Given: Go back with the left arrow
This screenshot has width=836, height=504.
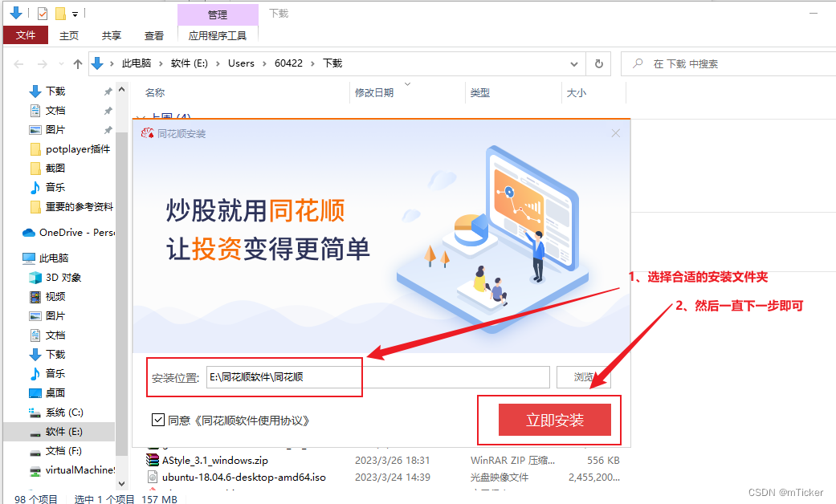Looking at the screenshot, I should [18, 64].
